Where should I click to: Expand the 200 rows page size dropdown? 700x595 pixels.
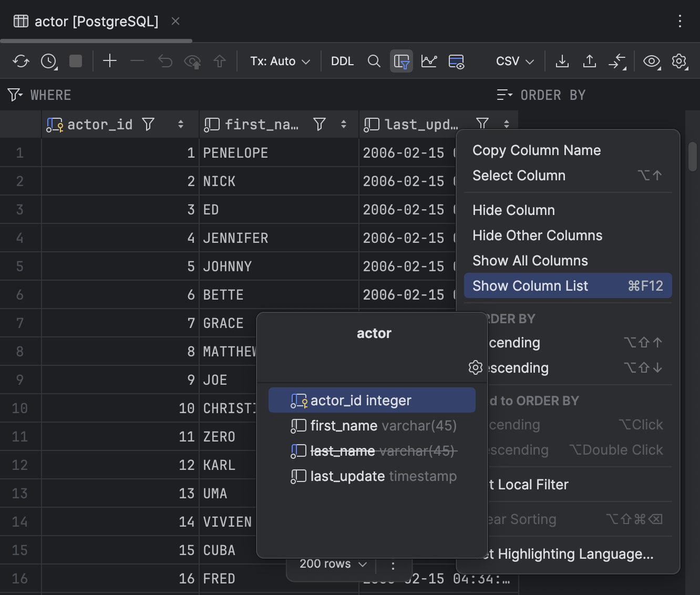click(333, 564)
